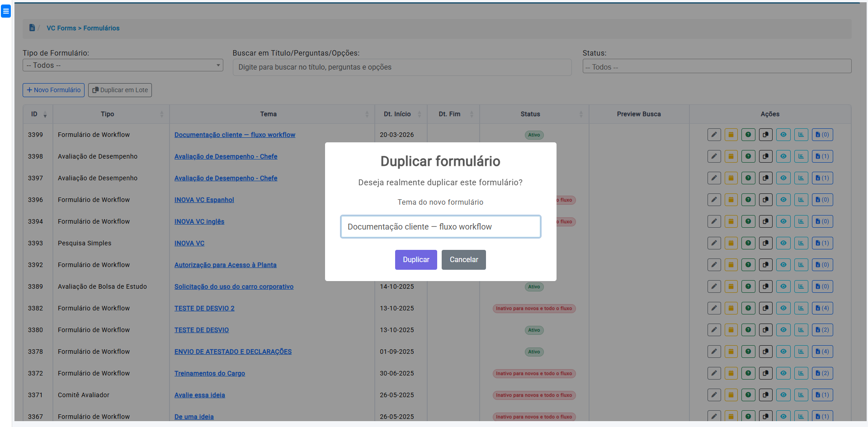Viewport: 868px width, 427px height.
Task: Click the Excel export icon for form 3382
Action: [x=822, y=308]
